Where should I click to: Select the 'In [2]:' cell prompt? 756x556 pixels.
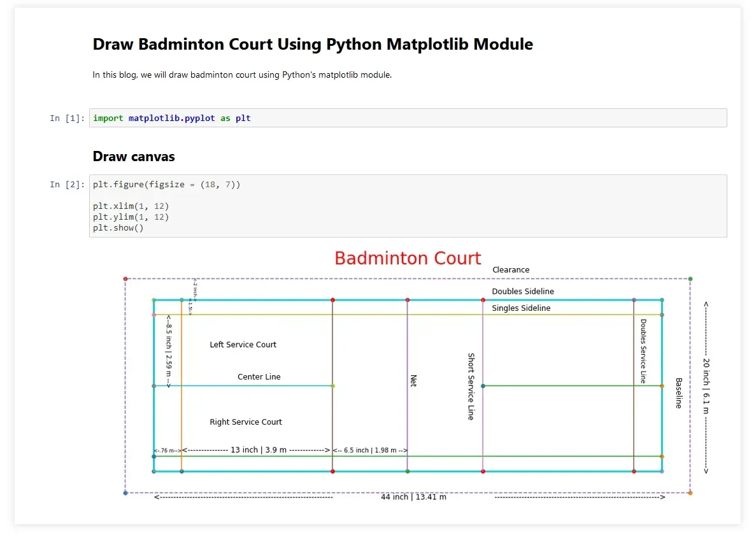coord(67,185)
